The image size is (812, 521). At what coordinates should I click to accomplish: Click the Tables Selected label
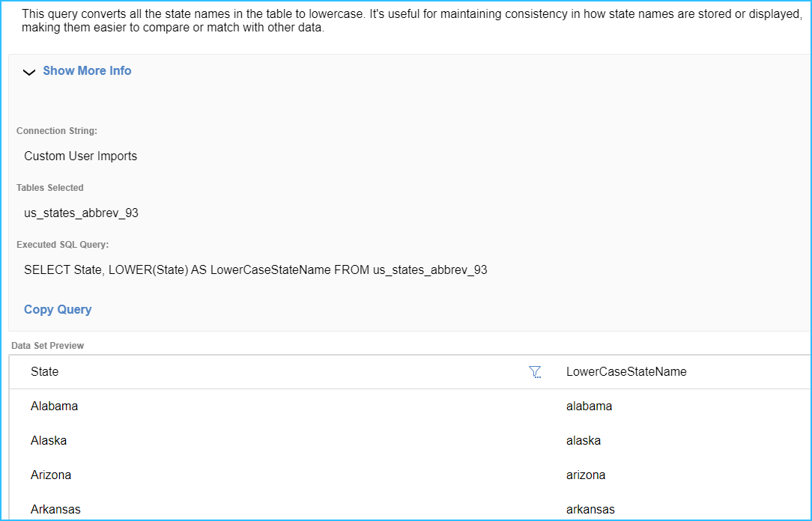[x=49, y=188]
